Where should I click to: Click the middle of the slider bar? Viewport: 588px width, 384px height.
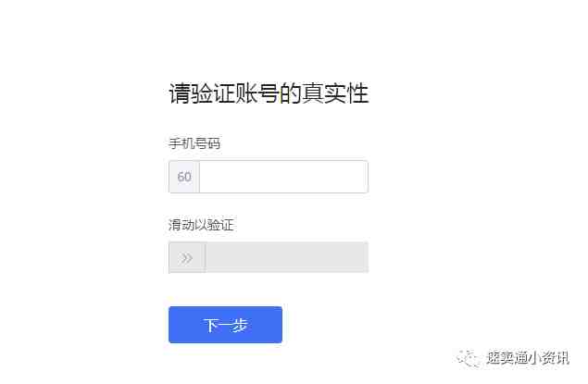pyautogui.click(x=269, y=257)
